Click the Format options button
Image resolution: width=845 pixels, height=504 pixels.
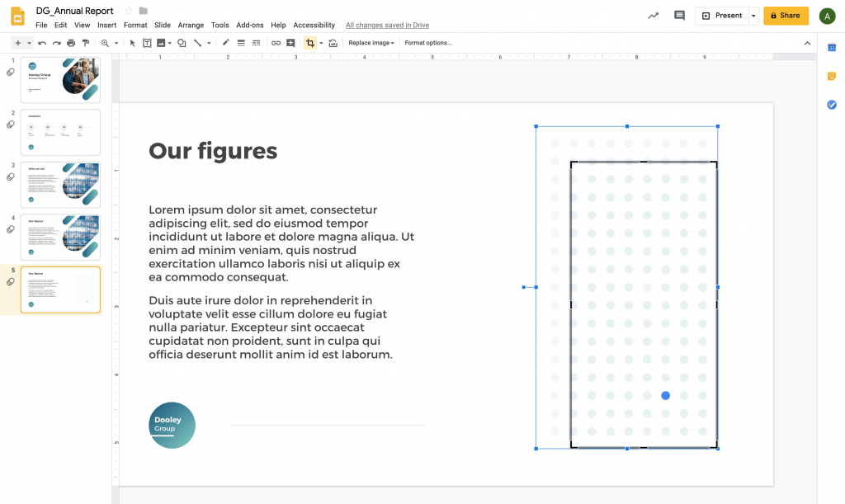[x=427, y=43]
